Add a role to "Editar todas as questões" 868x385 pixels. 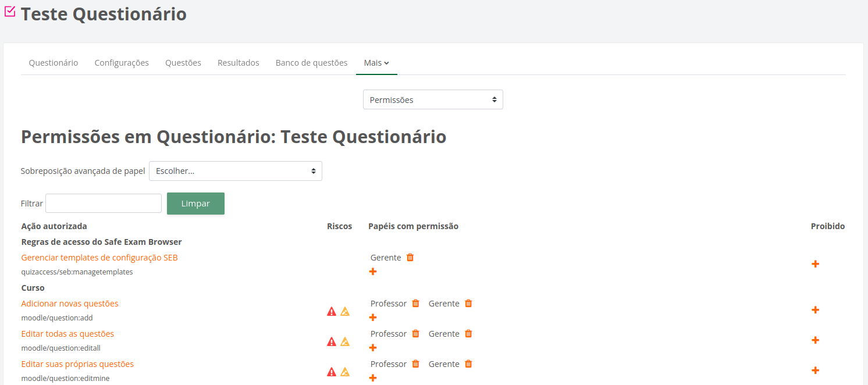373,347
